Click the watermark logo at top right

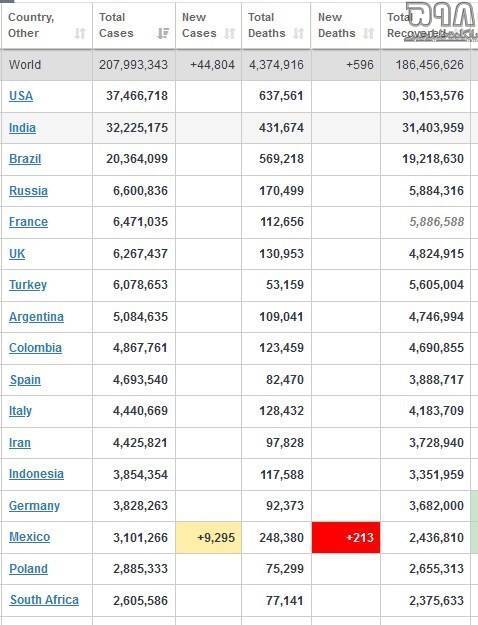[441, 20]
